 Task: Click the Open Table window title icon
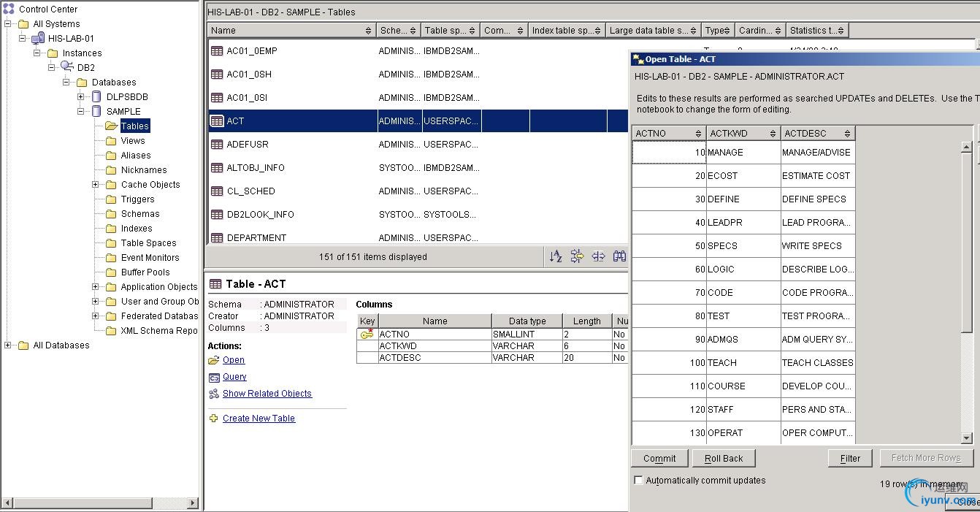638,59
